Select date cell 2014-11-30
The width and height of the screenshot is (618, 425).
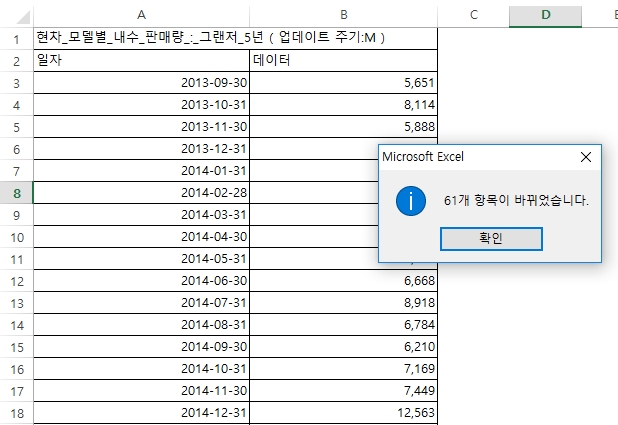(141, 391)
